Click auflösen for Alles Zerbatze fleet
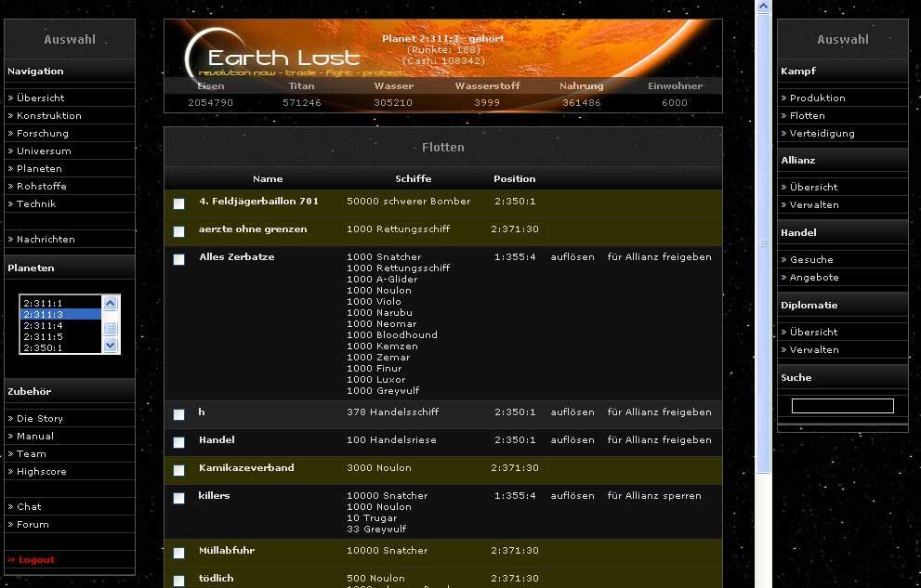 (572, 257)
